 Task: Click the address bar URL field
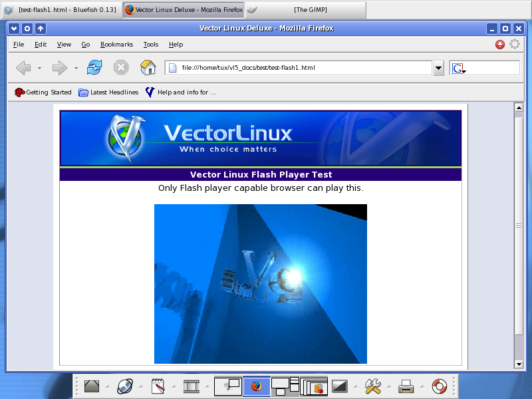299,68
